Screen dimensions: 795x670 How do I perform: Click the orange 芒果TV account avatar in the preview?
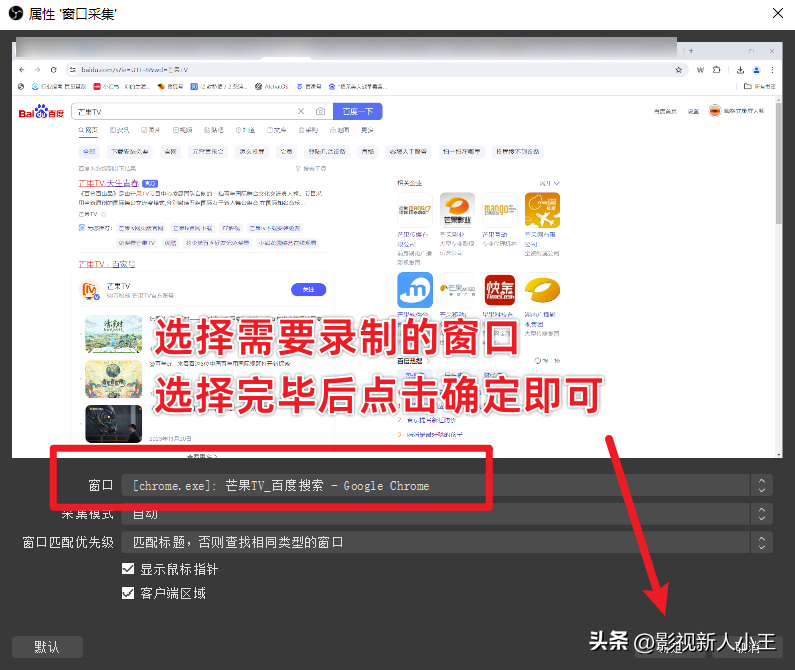coord(90,290)
